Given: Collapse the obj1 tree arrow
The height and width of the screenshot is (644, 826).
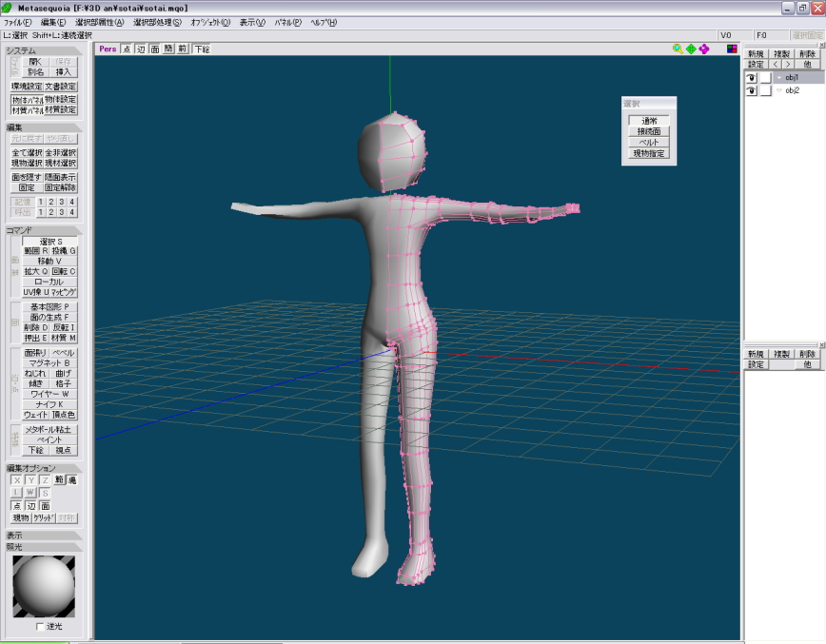Looking at the screenshot, I should point(779,77).
